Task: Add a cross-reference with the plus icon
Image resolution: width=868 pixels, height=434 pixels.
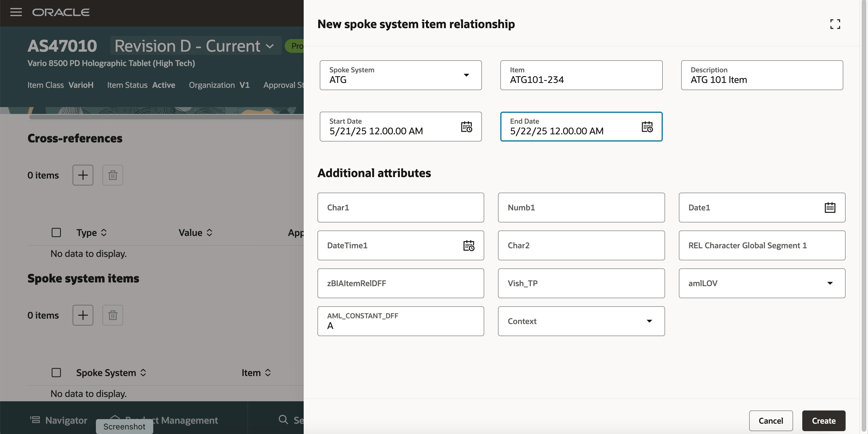Action: tap(83, 175)
